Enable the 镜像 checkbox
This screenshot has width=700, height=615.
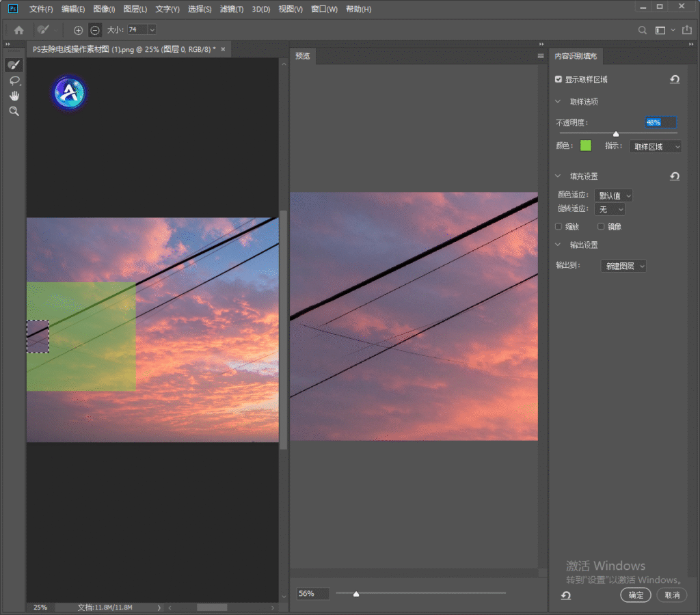click(601, 226)
